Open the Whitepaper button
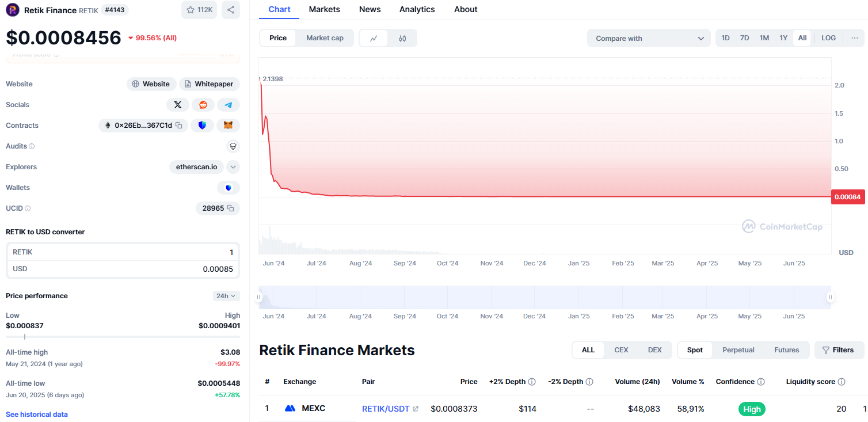The image size is (868, 422). pos(210,84)
